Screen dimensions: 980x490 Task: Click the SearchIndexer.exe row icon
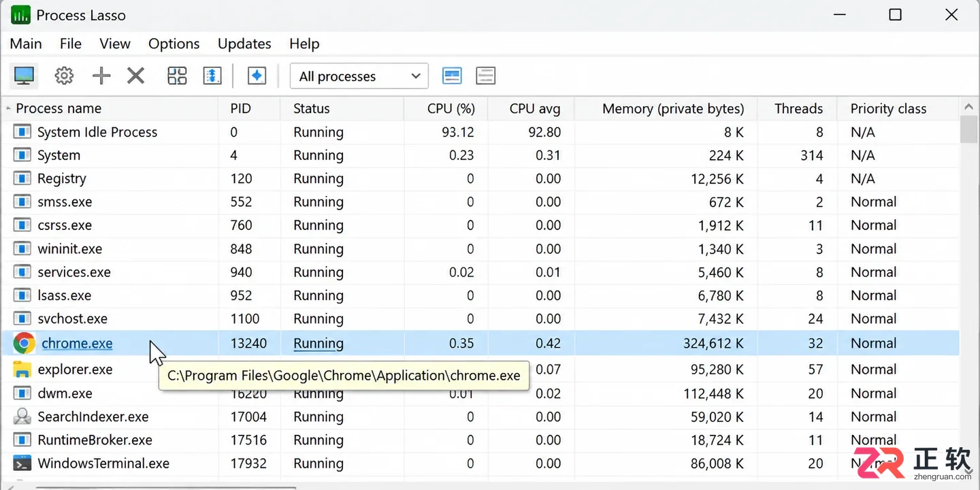coord(22,416)
